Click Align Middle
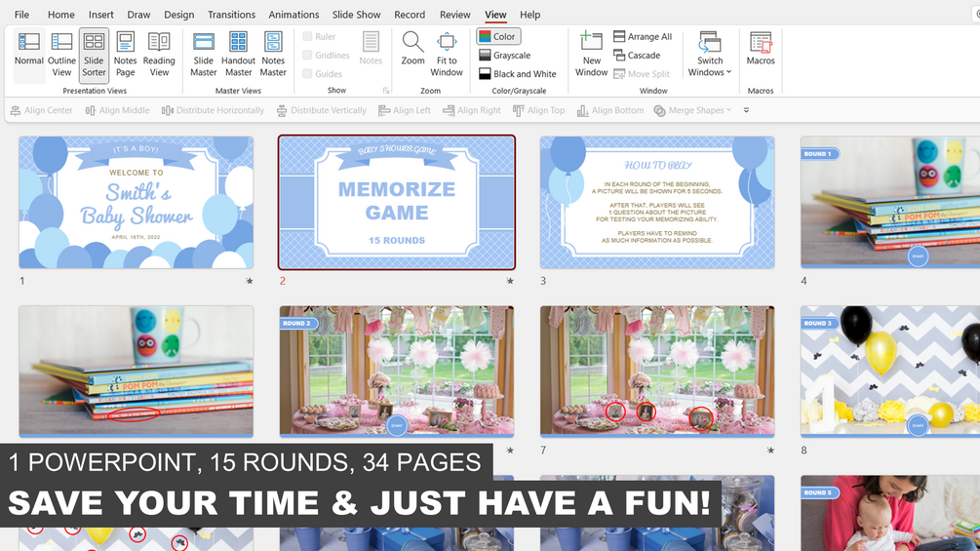This screenshot has height=551, width=980. click(117, 110)
